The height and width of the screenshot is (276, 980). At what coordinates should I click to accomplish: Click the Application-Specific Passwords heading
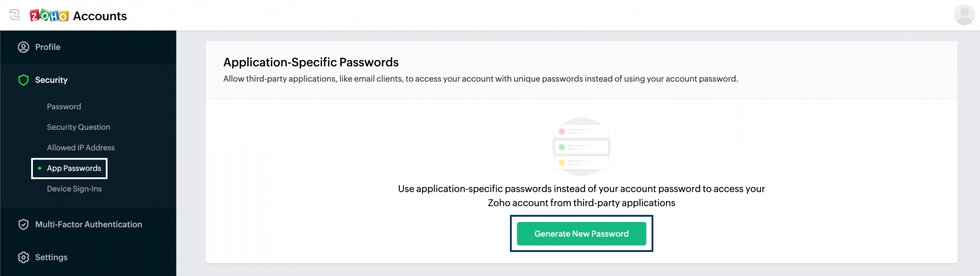click(311, 62)
